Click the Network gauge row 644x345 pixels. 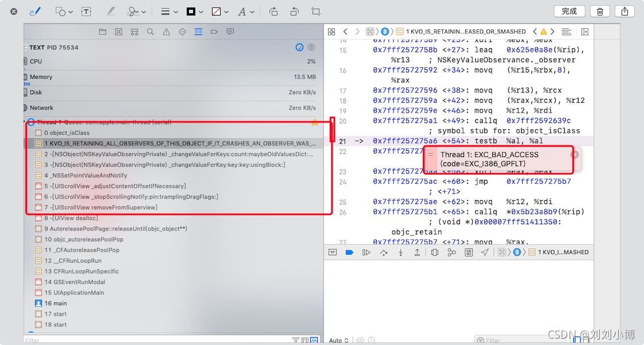click(x=171, y=108)
